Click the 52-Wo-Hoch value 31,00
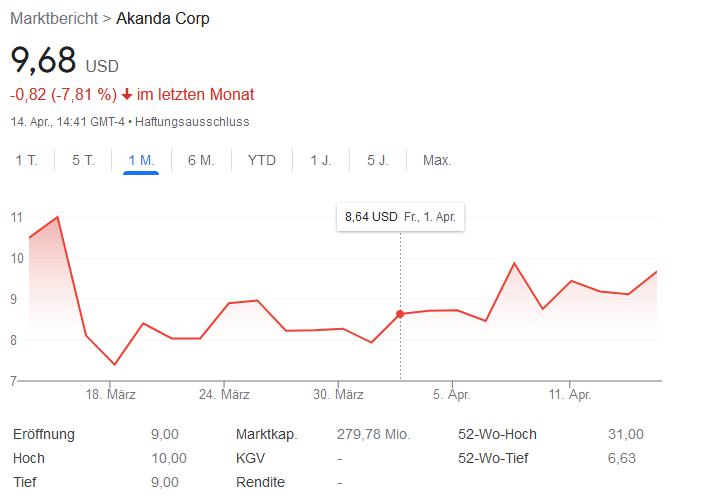This screenshot has height=498, width=708. pyautogui.click(x=628, y=434)
